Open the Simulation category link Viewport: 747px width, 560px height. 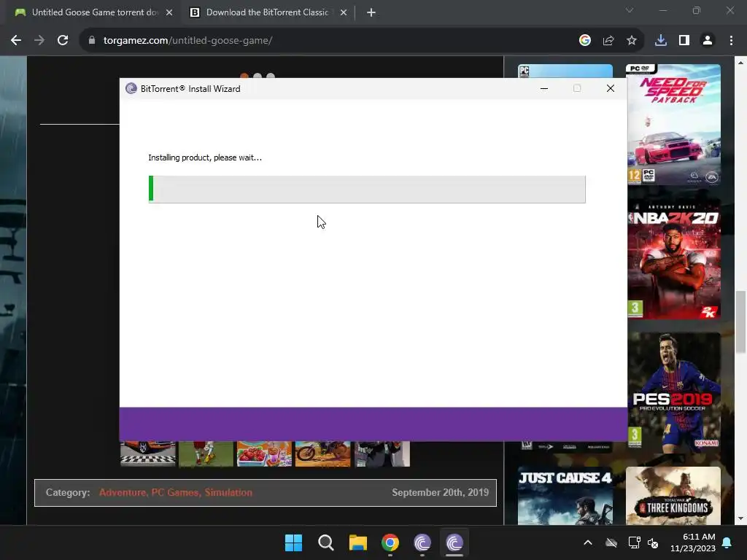coord(228,492)
